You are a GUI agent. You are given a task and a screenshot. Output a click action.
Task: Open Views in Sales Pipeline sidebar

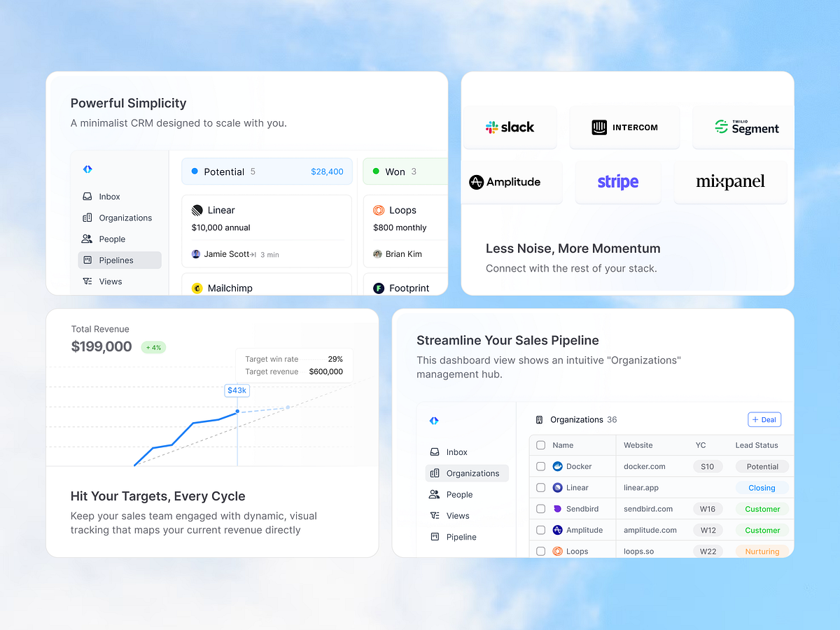coord(467,516)
